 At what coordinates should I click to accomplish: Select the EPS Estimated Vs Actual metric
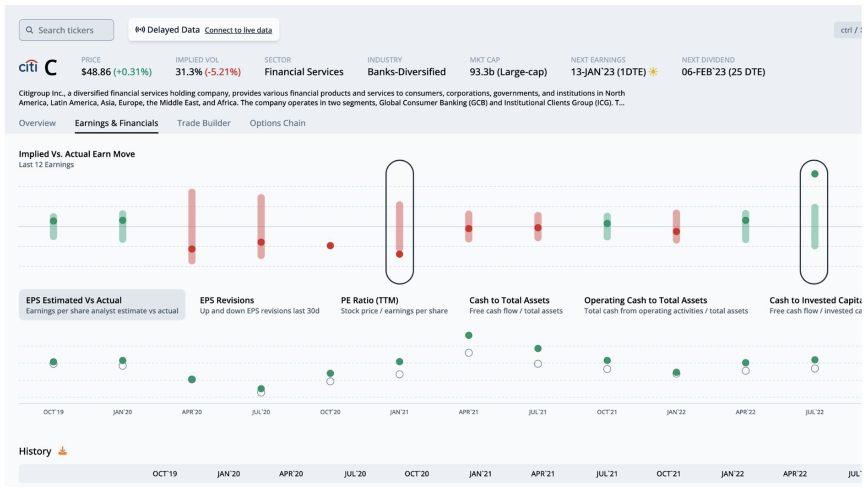(x=102, y=305)
